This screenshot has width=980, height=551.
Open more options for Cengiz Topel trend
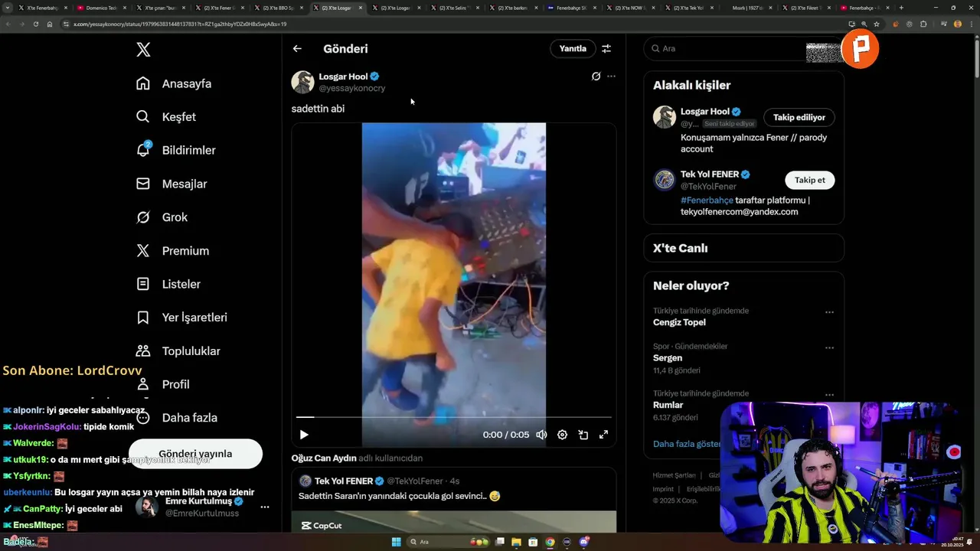829,312
